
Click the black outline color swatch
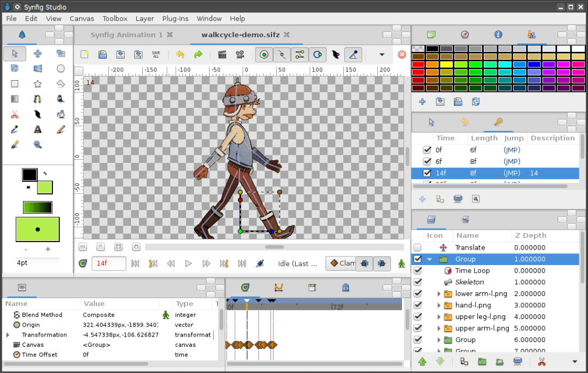[x=29, y=175]
